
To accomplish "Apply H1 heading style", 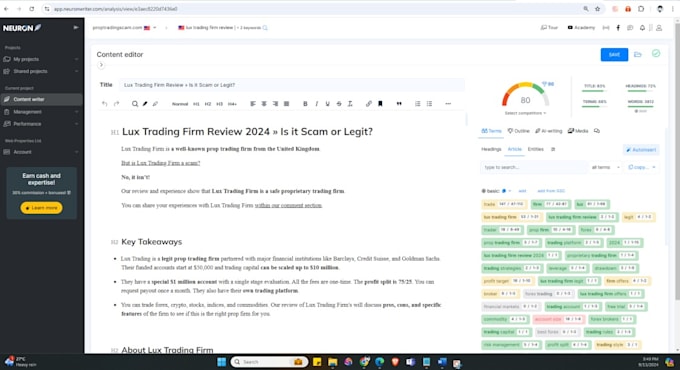I will coord(196,104).
